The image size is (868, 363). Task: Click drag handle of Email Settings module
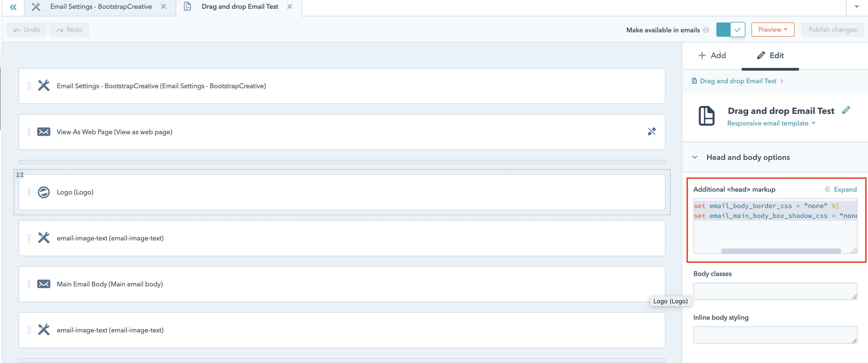[x=29, y=86]
